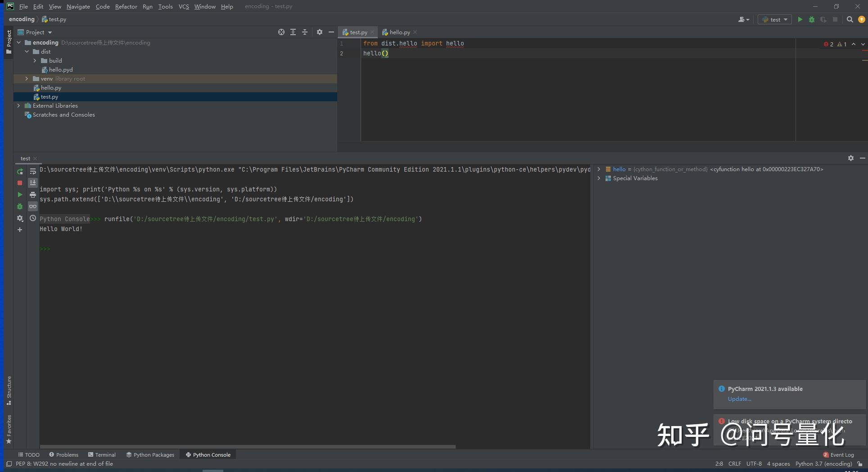This screenshot has width=868, height=472.
Task: Expand External Libraries node
Action: point(18,105)
